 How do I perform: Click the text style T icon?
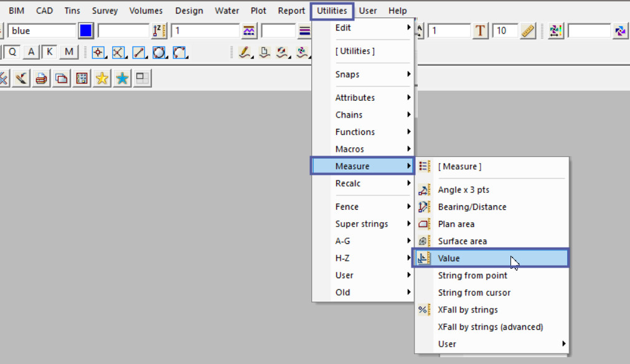point(480,30)
